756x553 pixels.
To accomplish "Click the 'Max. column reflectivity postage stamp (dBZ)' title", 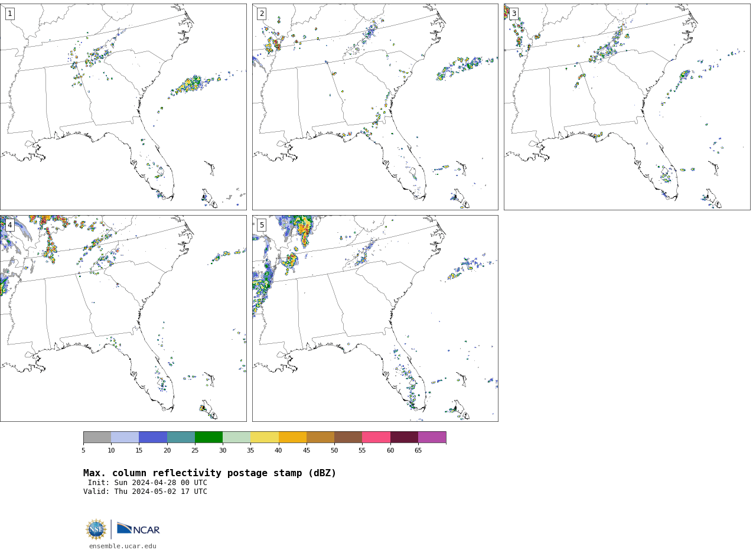I will click(x=210, y=473).
